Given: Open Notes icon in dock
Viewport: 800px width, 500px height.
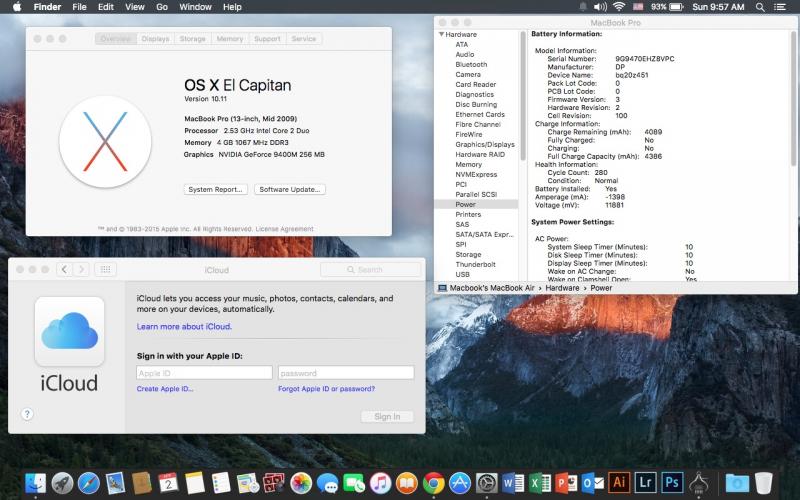Looking at the screenshot, I should point(195,482).
